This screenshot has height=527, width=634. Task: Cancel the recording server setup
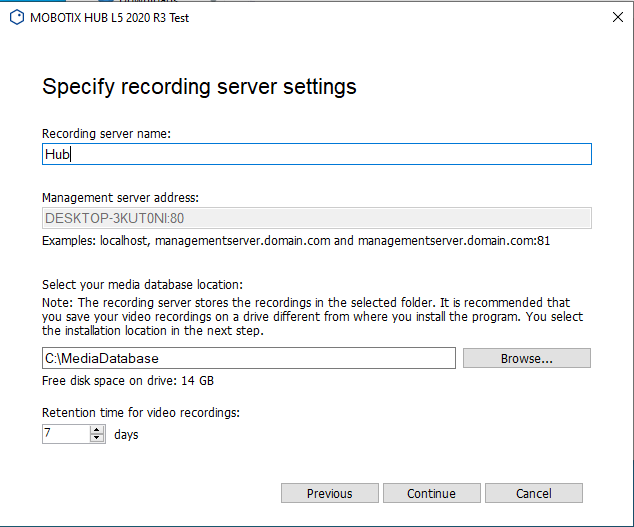click(534, 493)
